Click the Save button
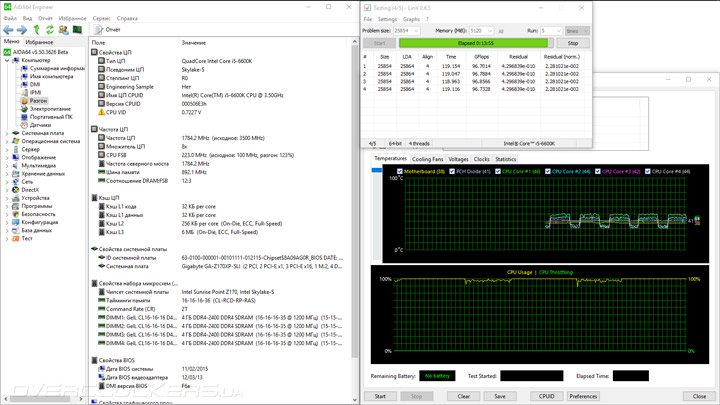This screenshot has height=405, width=720. point(500,396)
